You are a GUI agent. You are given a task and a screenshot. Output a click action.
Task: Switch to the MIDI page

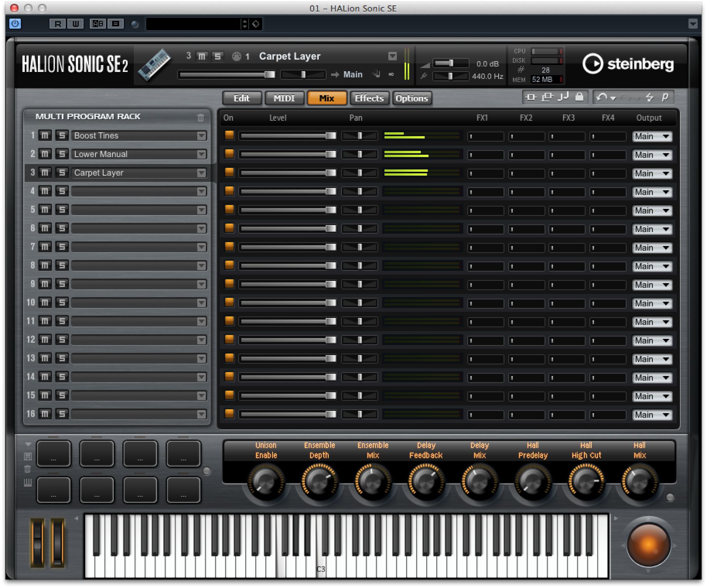[284, 98]
